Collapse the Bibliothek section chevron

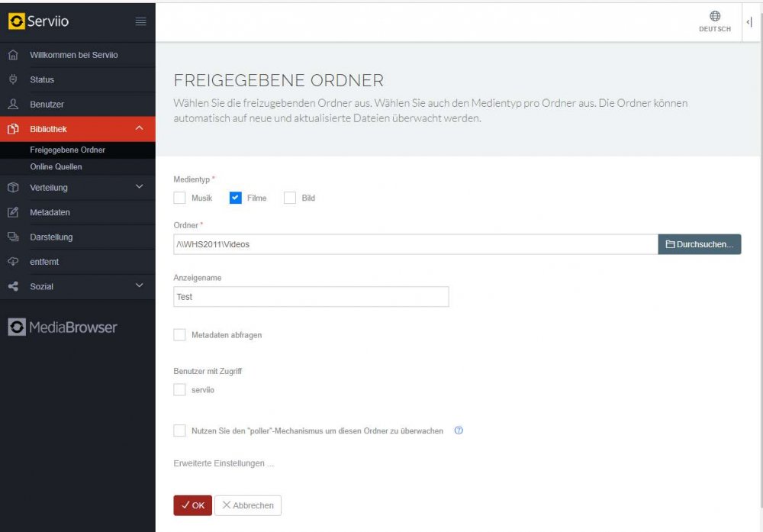point(139,128)
